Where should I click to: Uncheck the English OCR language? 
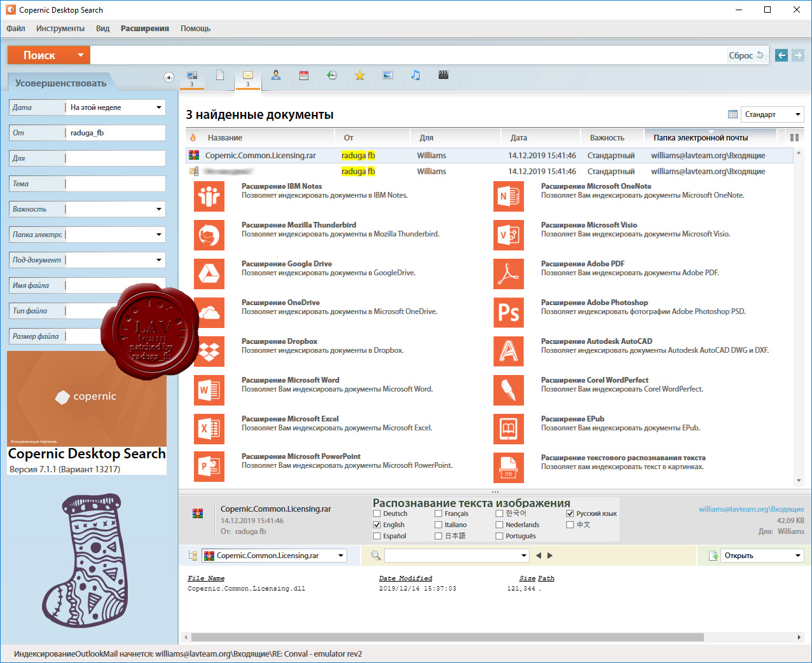[x=377, y=525]
